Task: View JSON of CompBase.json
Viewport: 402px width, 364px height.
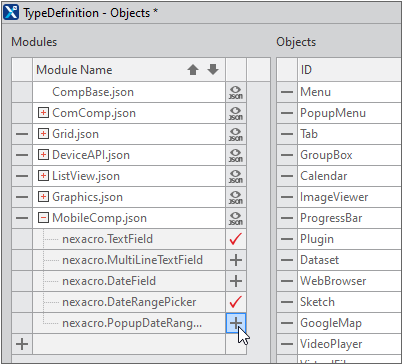Action: click(236, 92)
